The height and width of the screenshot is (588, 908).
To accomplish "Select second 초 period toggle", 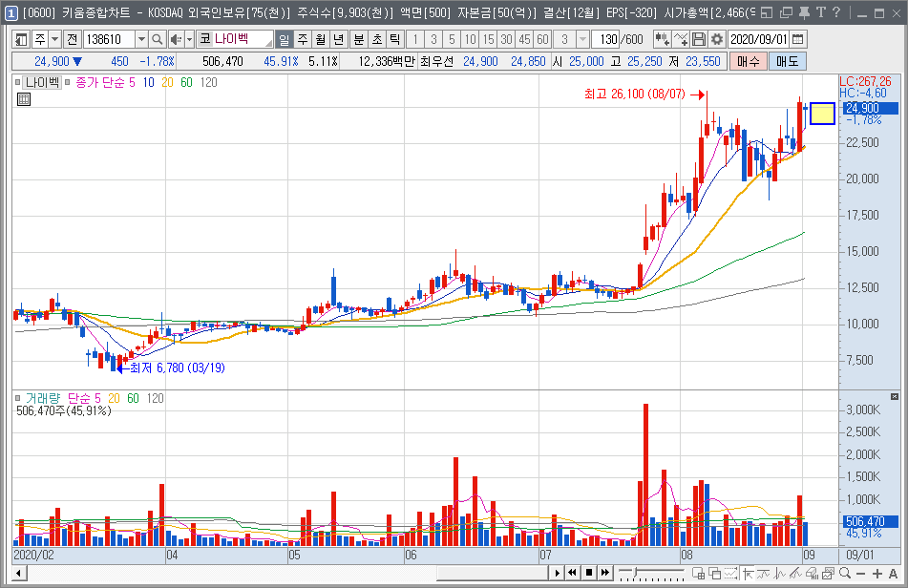I will pyautogui.click(x=377, y=39).
